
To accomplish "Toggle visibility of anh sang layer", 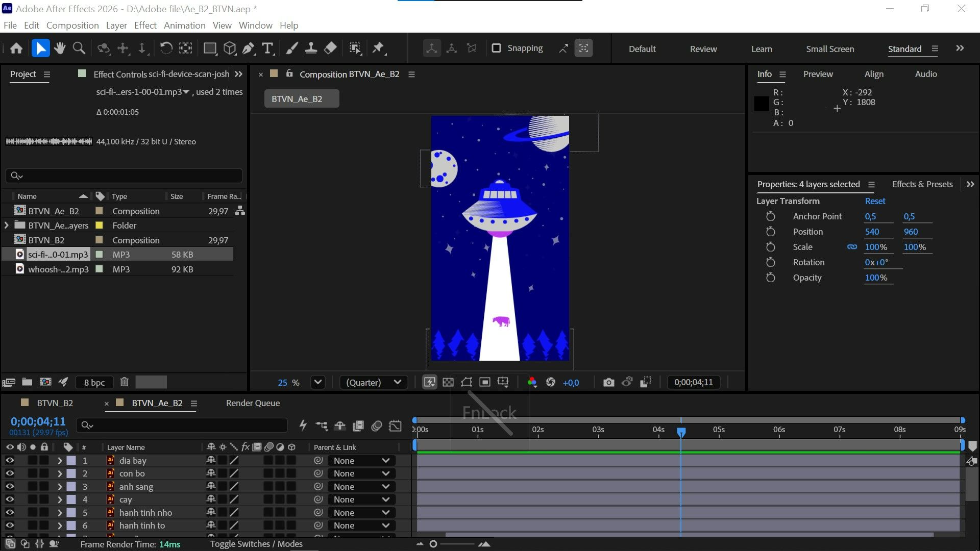I will 9,487.
